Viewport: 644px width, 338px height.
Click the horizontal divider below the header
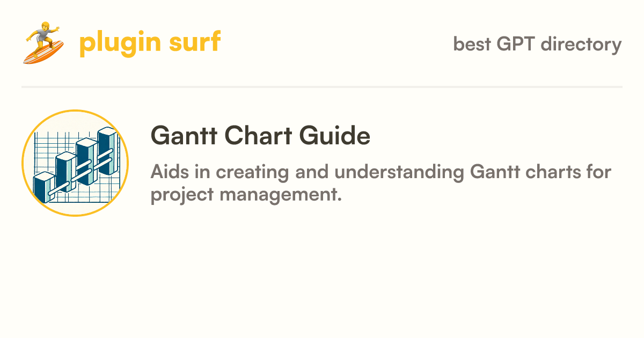coord(322,86)
